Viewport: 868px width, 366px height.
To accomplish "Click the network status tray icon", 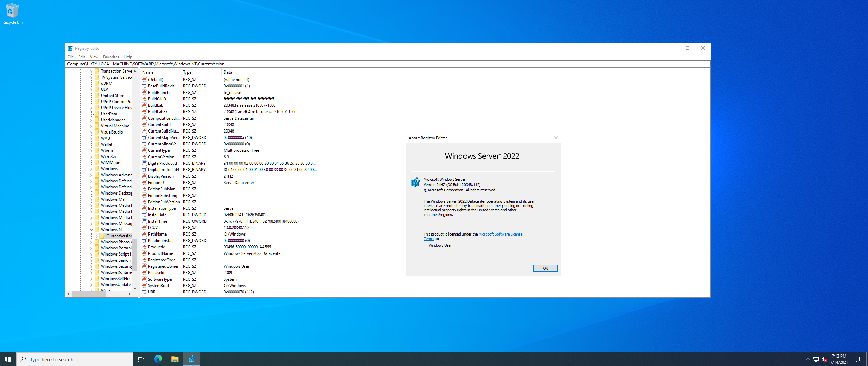I will 816,359.
